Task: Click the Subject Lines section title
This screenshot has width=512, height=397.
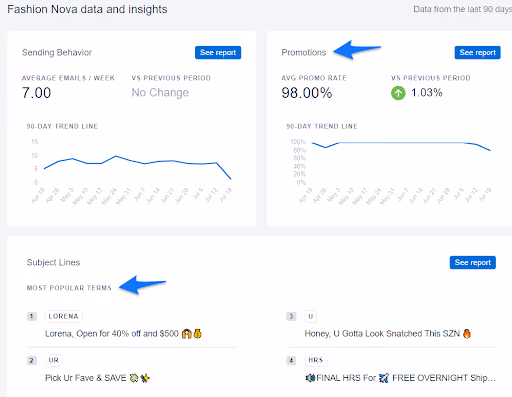Action: (x=53, y=262)
